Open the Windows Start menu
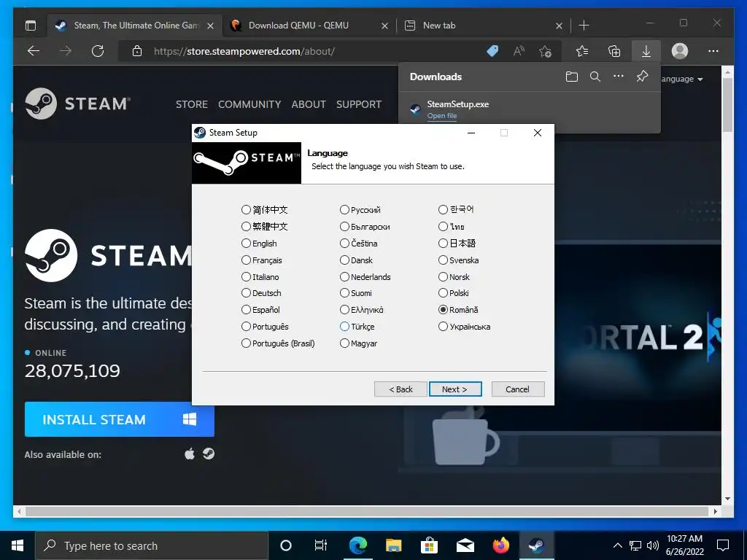This screenshot has height=560, width=747. (x=18, y=545)
